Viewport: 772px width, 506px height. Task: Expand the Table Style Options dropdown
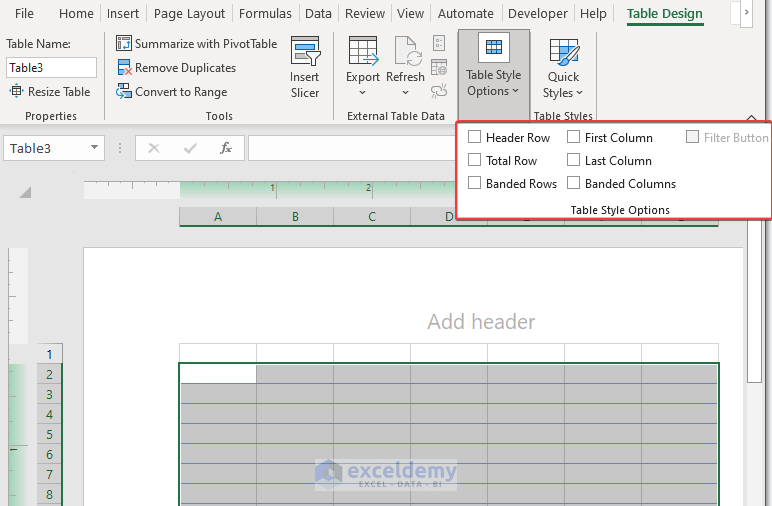(x=515, y=91)
